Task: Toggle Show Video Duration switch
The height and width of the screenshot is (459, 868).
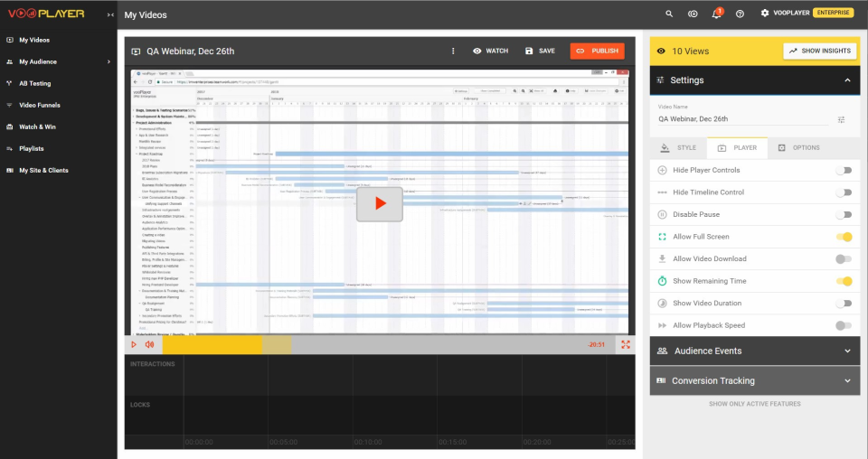Action: pyautogui.click(x=844, y=303)
